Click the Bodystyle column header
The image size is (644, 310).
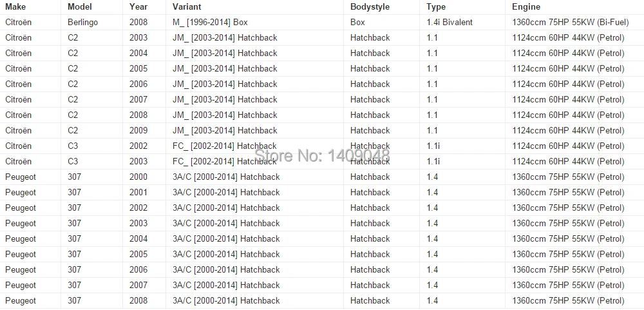[x=370, y=6]
